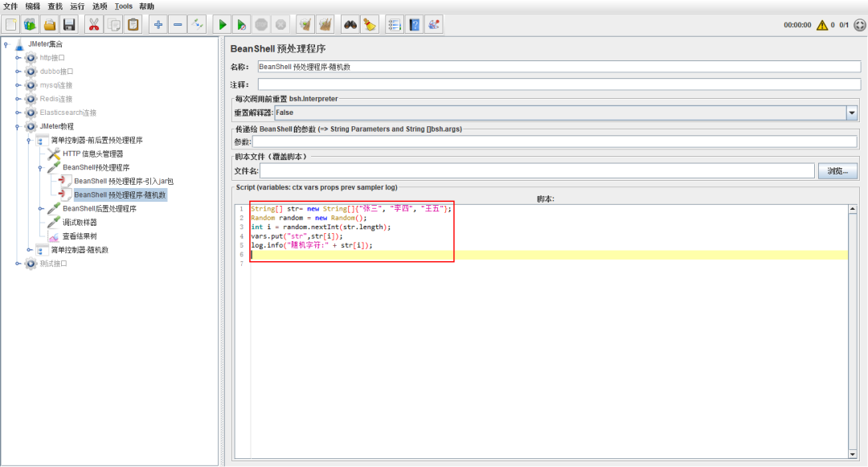Open the 重置解释器 False dropdown
The image size is (868, 467).
pyautogui.click(x=851, y=113)
